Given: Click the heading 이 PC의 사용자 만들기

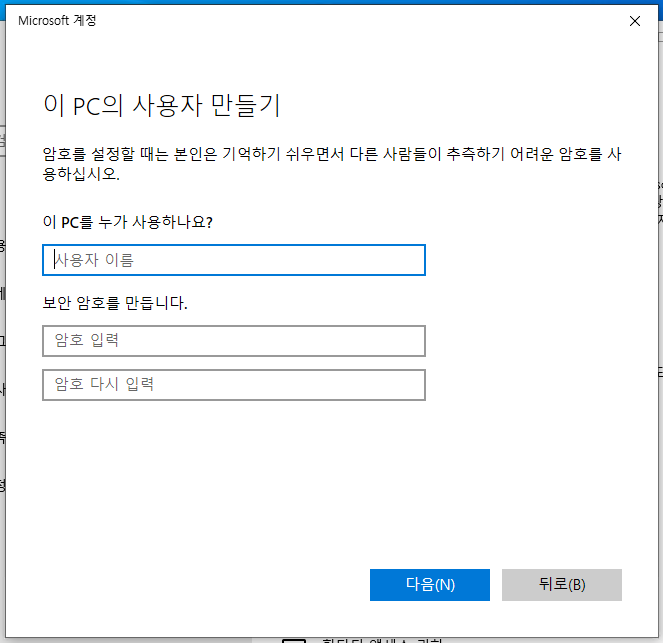Looking at the screenshot, I should pos(162,105).
